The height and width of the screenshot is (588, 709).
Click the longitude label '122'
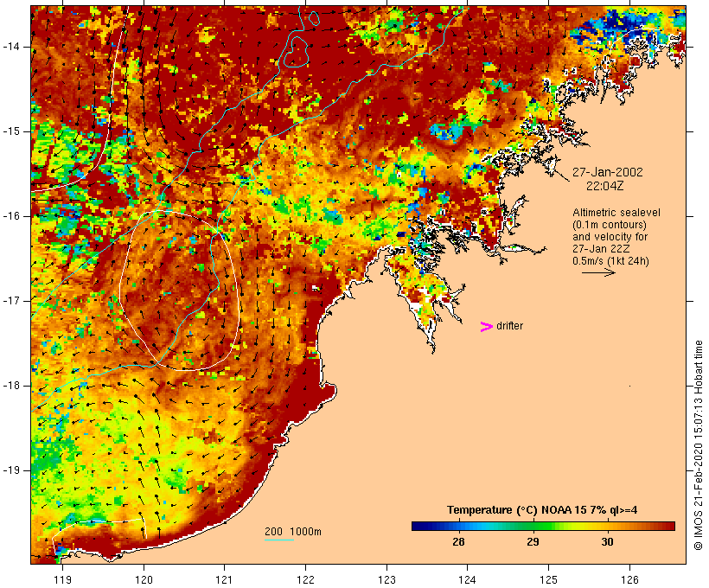pyautogui.click(x=306, y=580)
